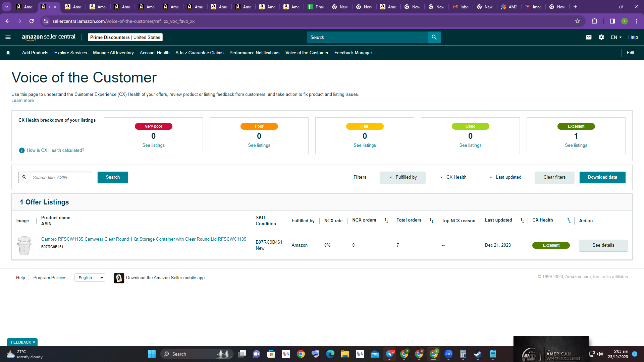Go to Explore Services
644x362 pixels.
(x=70, y=53)
